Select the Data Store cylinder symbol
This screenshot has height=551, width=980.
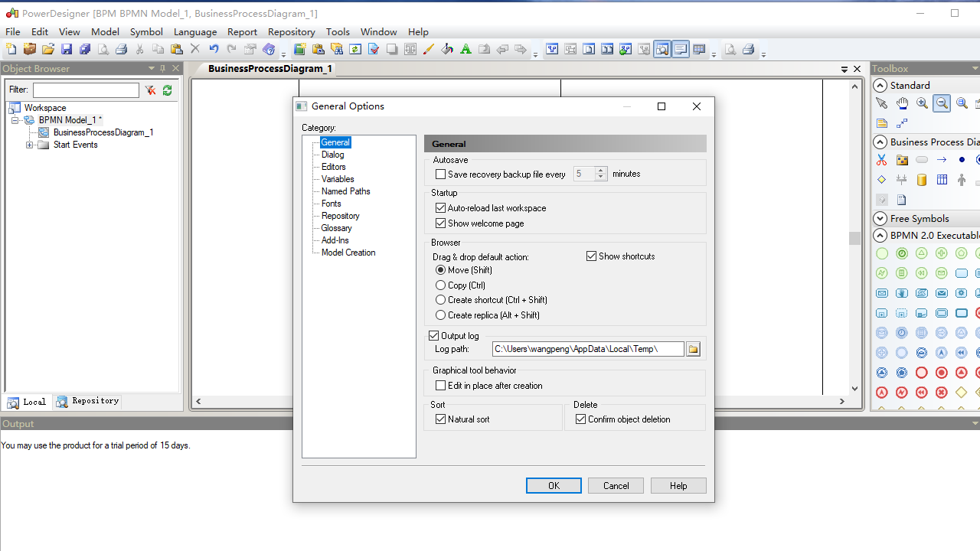pos(921,180)
